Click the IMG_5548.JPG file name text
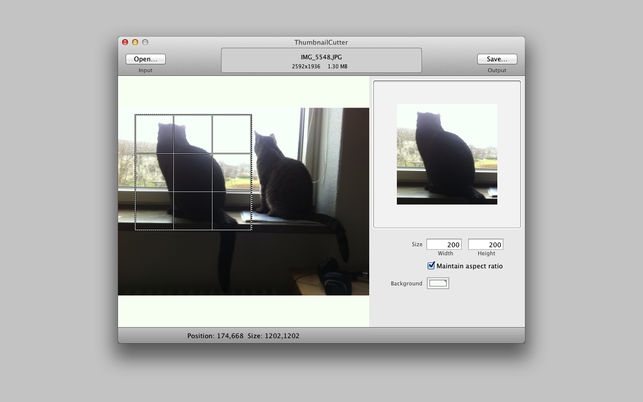 coord(321,57)
